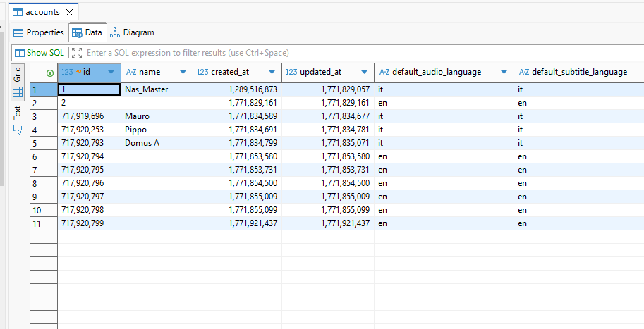Select the Data tab

click(87, 32)
